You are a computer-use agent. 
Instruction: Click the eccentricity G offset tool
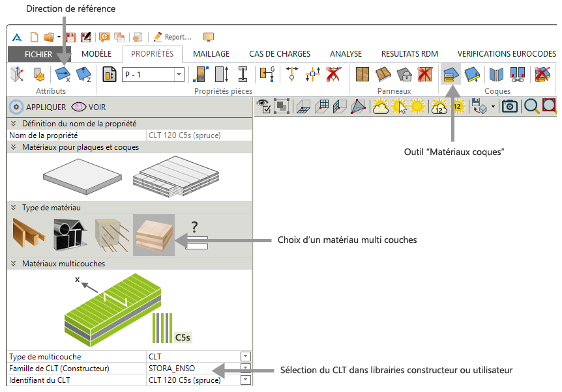click(267, 74)
